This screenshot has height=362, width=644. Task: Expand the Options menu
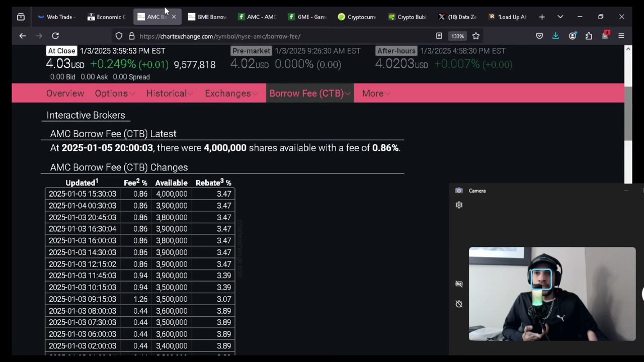pyautogui.click(x=115, y=94)
